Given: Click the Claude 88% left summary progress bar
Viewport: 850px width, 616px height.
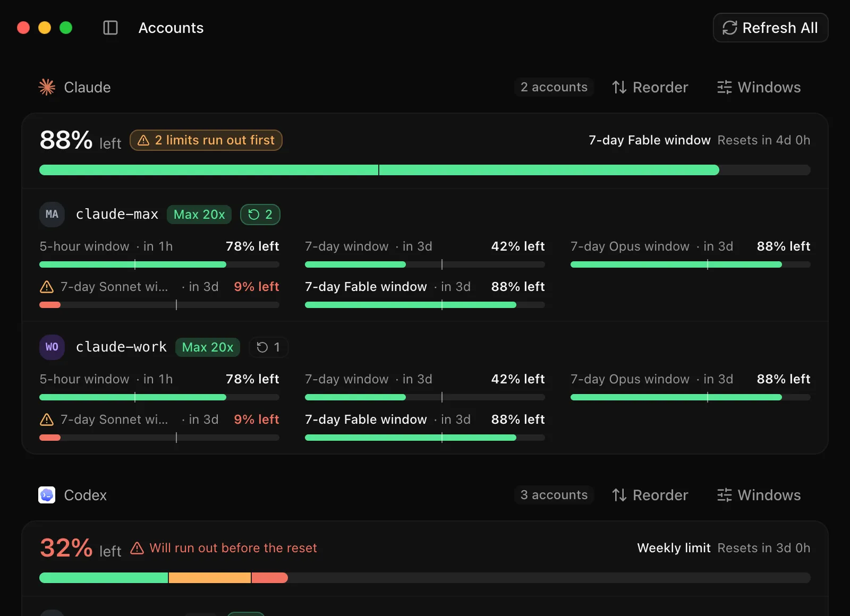Looking at the screenshot, I should pyautogui.click(x=425, y=170).
